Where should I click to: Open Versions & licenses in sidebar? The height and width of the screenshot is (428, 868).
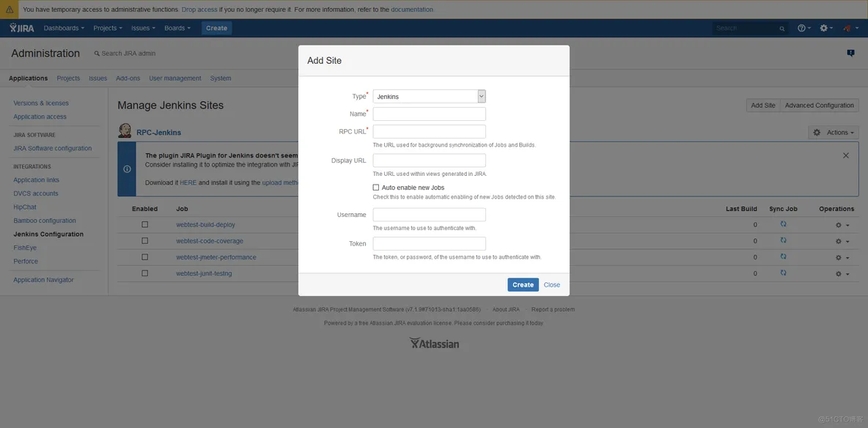41,103
